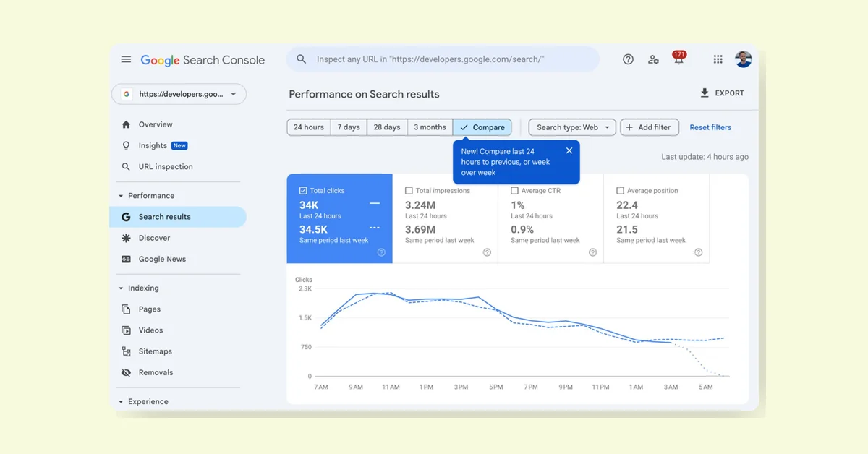The width and height of the screenshot is (868, 454).
Task: Open the user settings people icon
Action: (x=653, y=59)
